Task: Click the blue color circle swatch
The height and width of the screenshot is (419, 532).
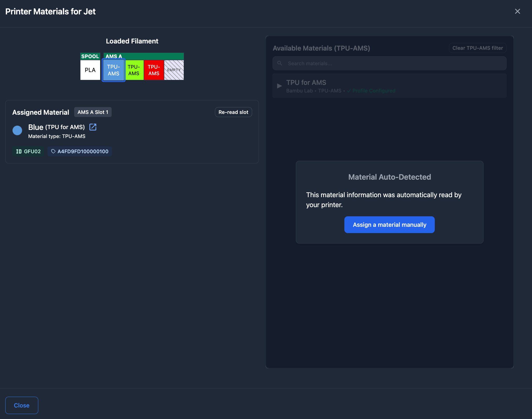Action: (x=17, y=130)
